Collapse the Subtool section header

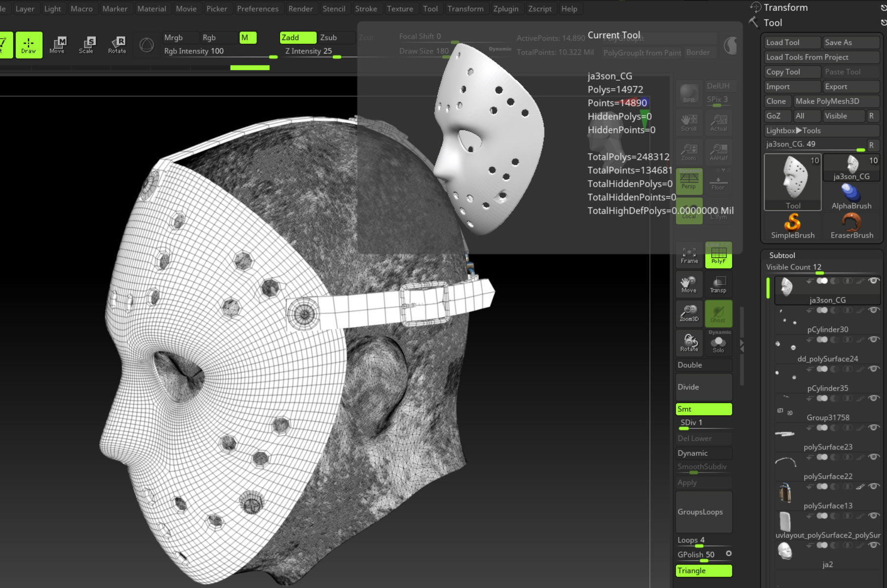pyautogui.click(x=782, y=255)
